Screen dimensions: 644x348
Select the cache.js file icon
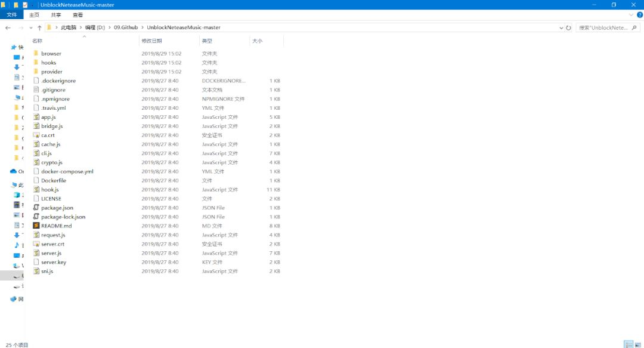[x=36, y=144]
